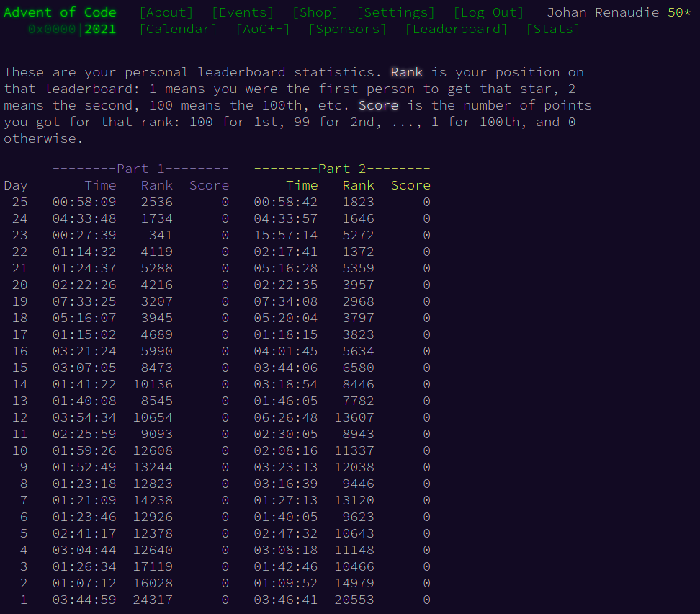Select Day 24 part 1 time 04:33:48
Image resolution: width=700 pixels, height=614 pixels.
(x=84, y=218)
